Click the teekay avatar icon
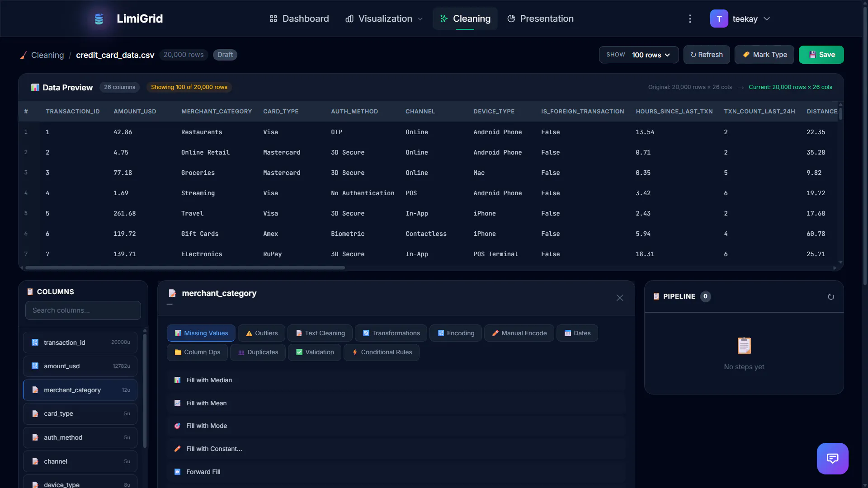The height and width of the screenshot is (488, 868). pyautogui.click(x=719, y=19)
